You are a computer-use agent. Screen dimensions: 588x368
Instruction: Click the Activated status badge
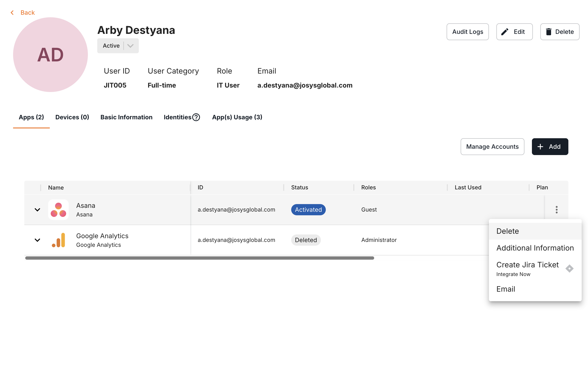pos(308,209)
